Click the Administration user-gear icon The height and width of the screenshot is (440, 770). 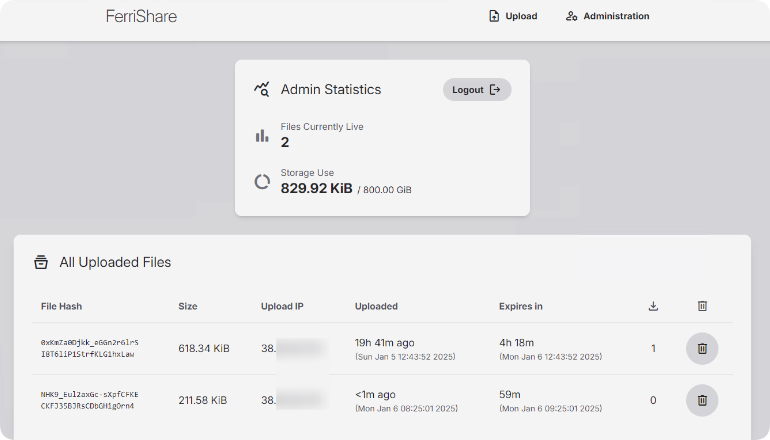pos(571,16)
